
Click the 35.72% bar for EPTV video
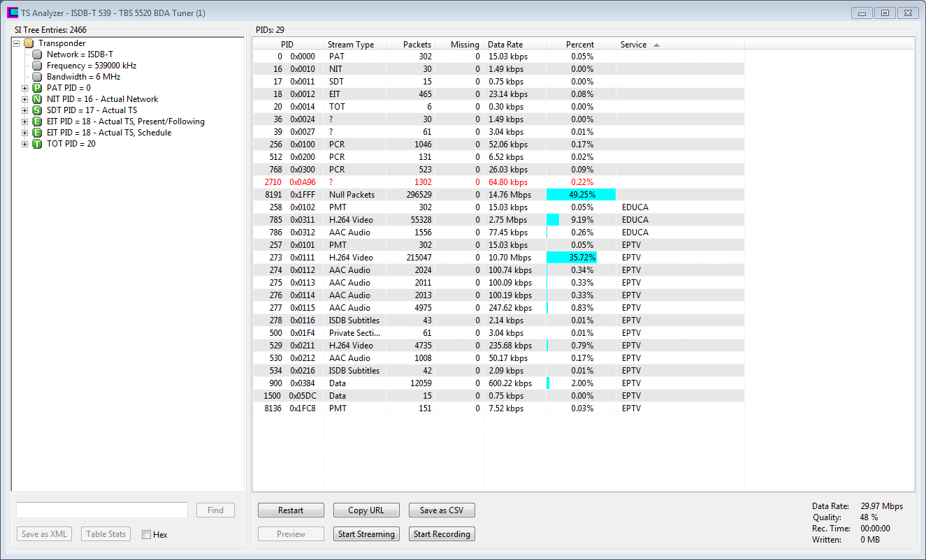(x=572, y=258)
